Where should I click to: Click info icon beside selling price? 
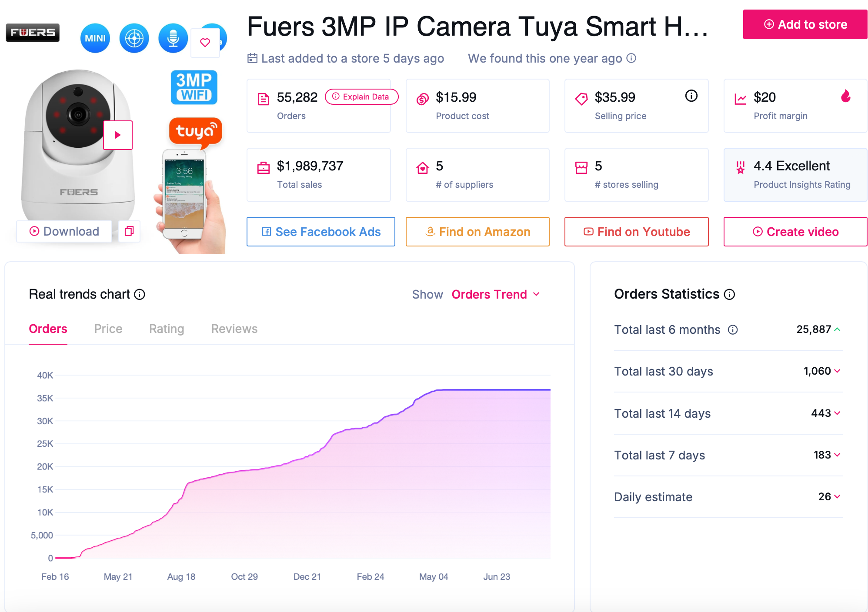pos(691,96)
